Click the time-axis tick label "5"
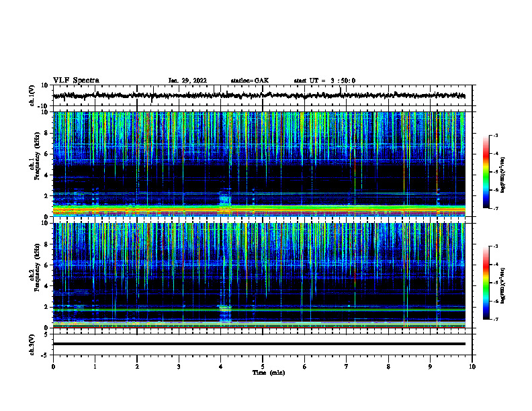Image resolution: width=532 pixels, height=411 pixels. [263, 367]
